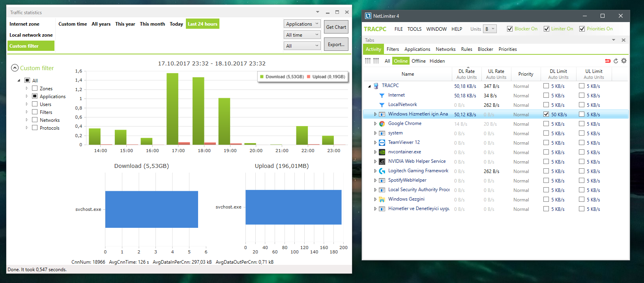Open the Units B dropdown
644x283 pixels.
pos(490,29)
